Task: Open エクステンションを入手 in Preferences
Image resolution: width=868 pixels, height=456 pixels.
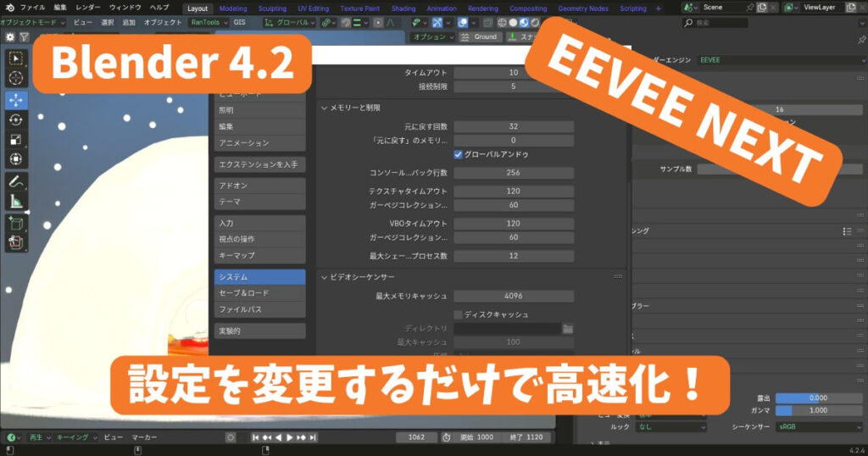Action: [259, 164]
